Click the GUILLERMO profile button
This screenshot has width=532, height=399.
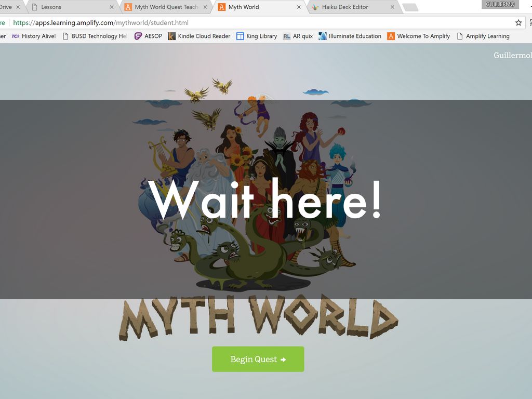pos(500,4)
